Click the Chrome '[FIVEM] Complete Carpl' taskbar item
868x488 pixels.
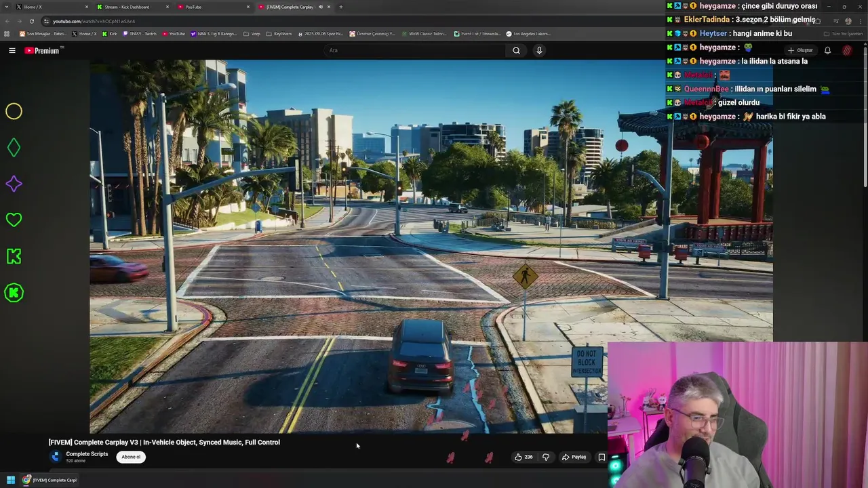pos(50,480)
